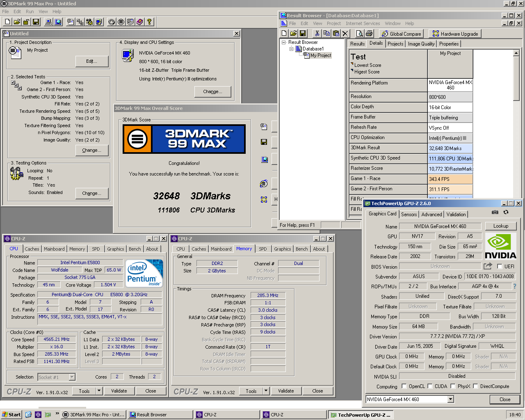The image size is (525, 420).
Task: Open Results tab in Result Browser
Action: point(357,44)
